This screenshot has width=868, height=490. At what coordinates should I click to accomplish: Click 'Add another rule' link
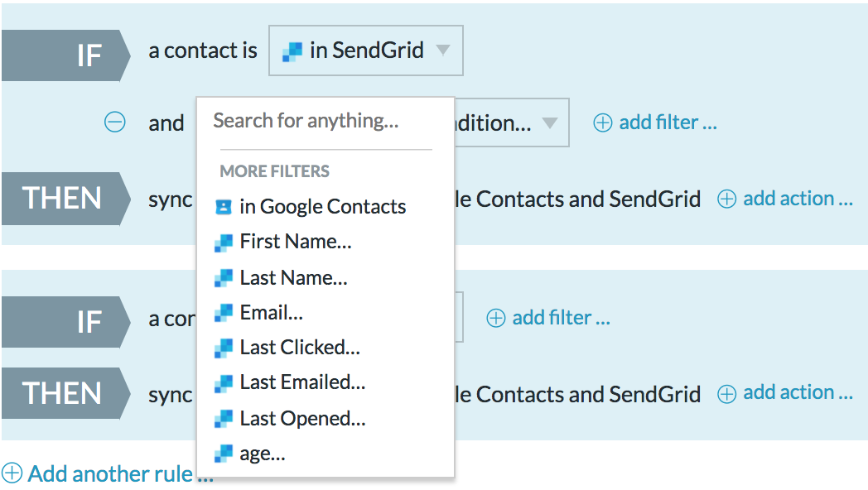[x=121, y=474]
